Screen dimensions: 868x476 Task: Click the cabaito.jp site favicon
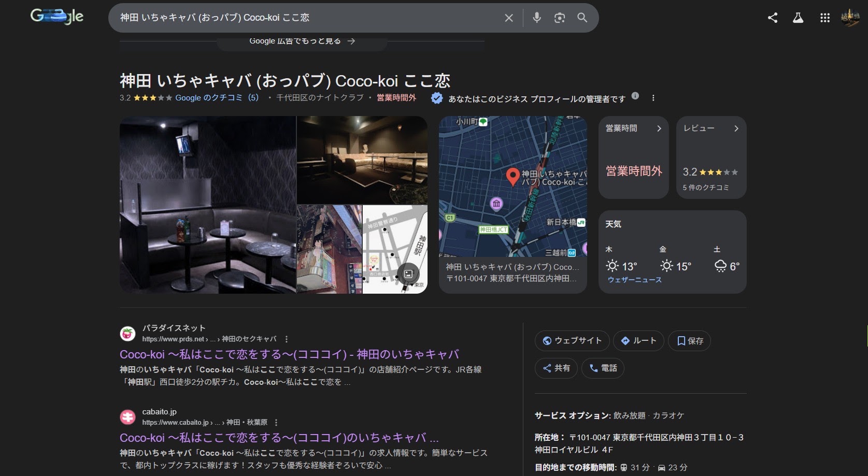tap(127, 417)
